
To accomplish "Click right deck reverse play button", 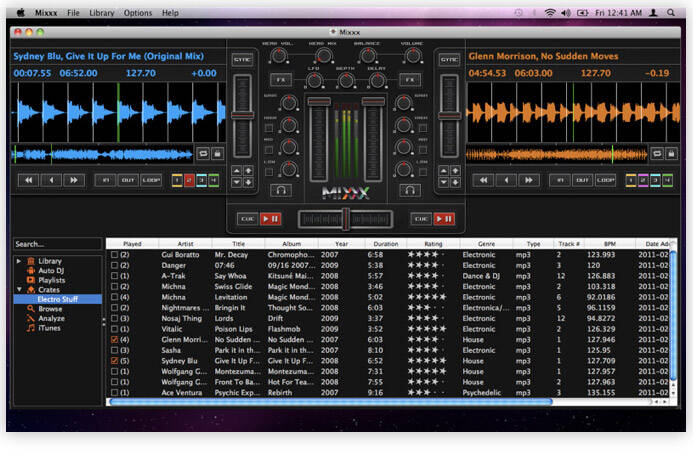I will 506,180.
